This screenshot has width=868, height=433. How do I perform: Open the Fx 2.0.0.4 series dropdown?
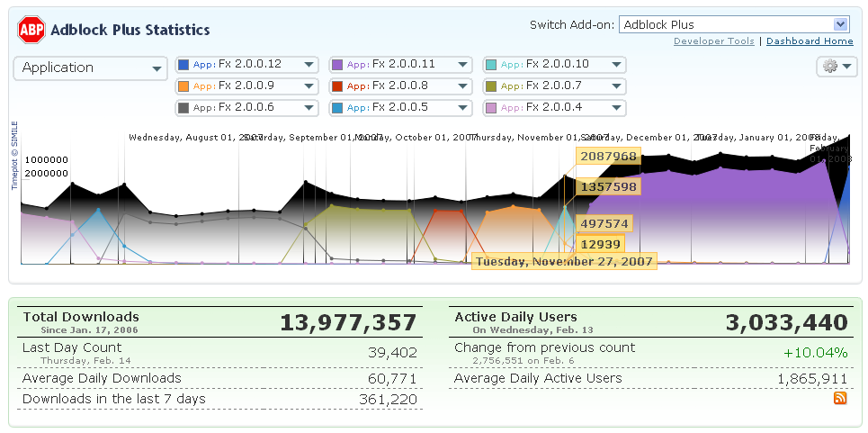555,107
